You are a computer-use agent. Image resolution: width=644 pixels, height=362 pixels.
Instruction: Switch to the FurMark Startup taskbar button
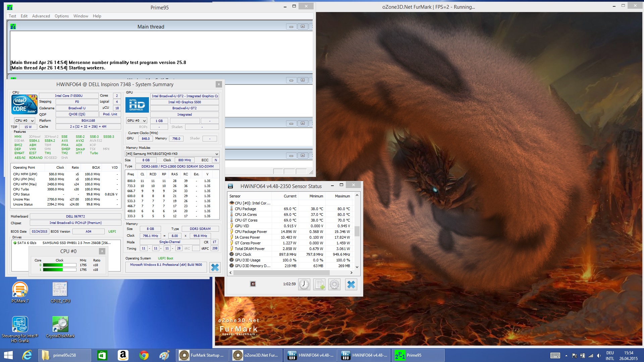[x=202, y=355]
